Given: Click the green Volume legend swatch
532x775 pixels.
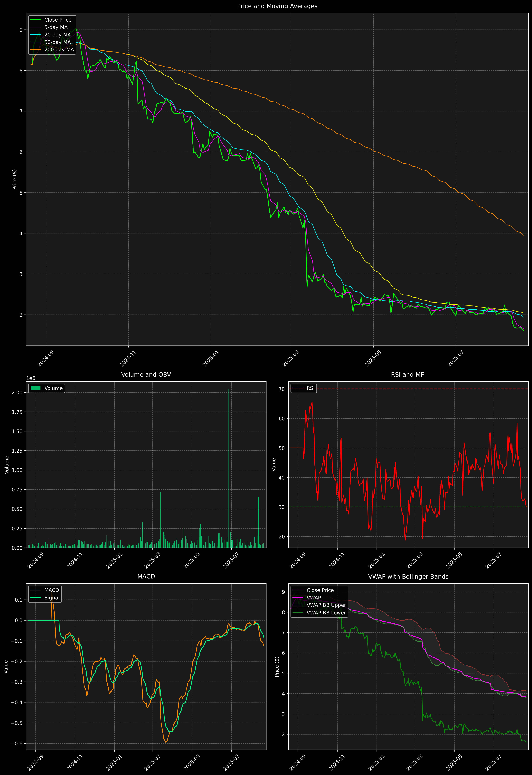Looking at the screenshot, I should (x=35, y=388).
